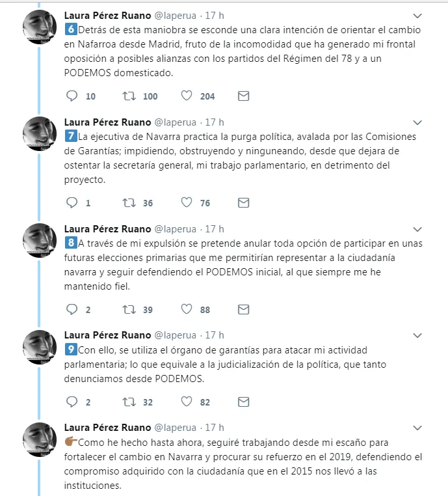Viewport: 448px width, 496px height.
Task: Open the 17 h timestamp on tweet 7
Action: pyautogui.click(x=215, y=122)
